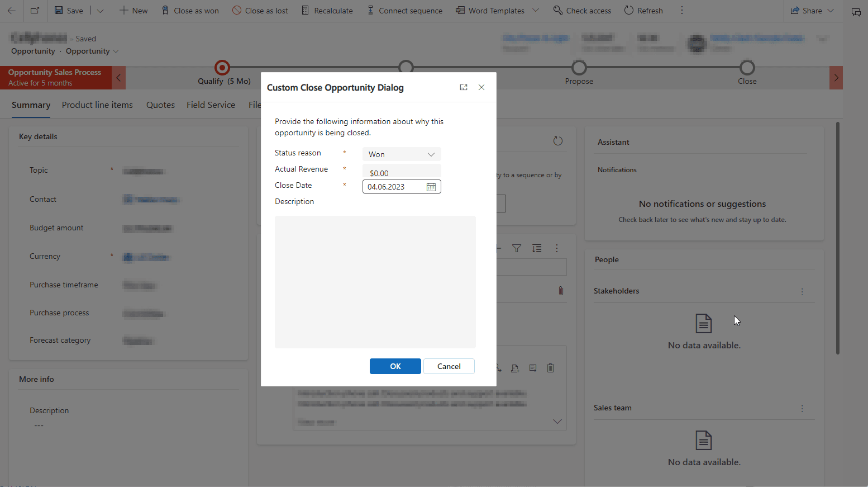
Task: Open Connect sequence from the command bar
Action: point(404,10)
